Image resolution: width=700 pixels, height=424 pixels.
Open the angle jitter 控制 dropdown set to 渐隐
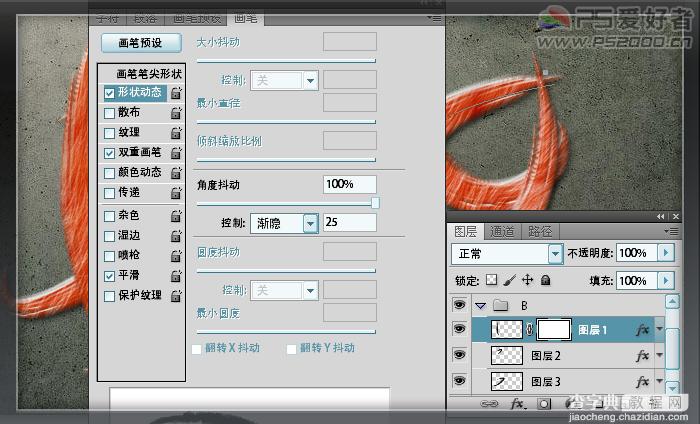(284, 223)
